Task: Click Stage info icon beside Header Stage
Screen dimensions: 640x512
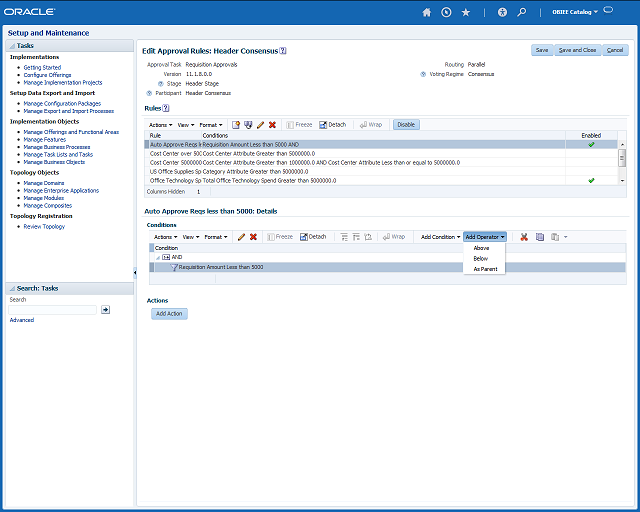Action: 161,84
